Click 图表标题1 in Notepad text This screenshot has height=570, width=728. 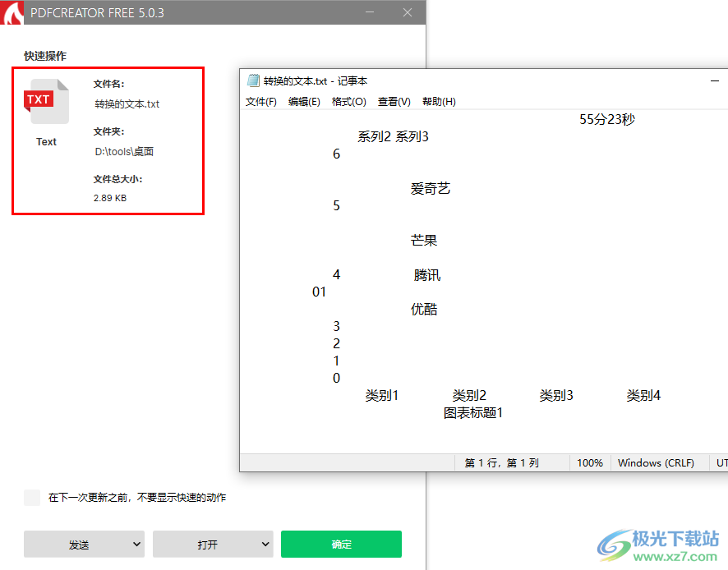[x=472, y=412]
